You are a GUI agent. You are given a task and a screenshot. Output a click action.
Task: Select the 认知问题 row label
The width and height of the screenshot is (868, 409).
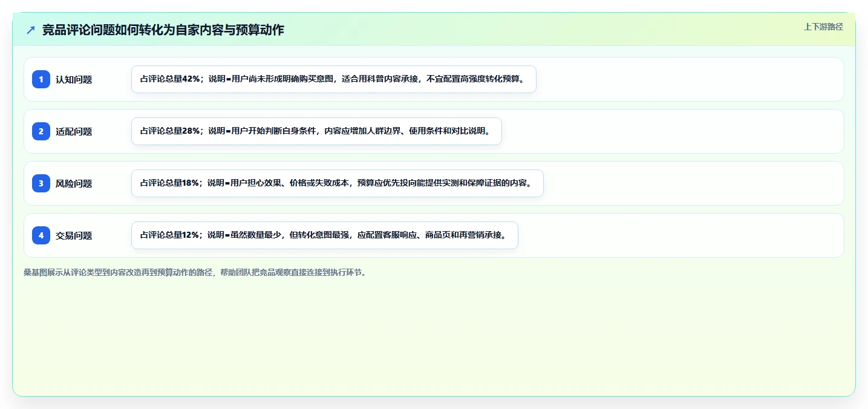(74, 79)
